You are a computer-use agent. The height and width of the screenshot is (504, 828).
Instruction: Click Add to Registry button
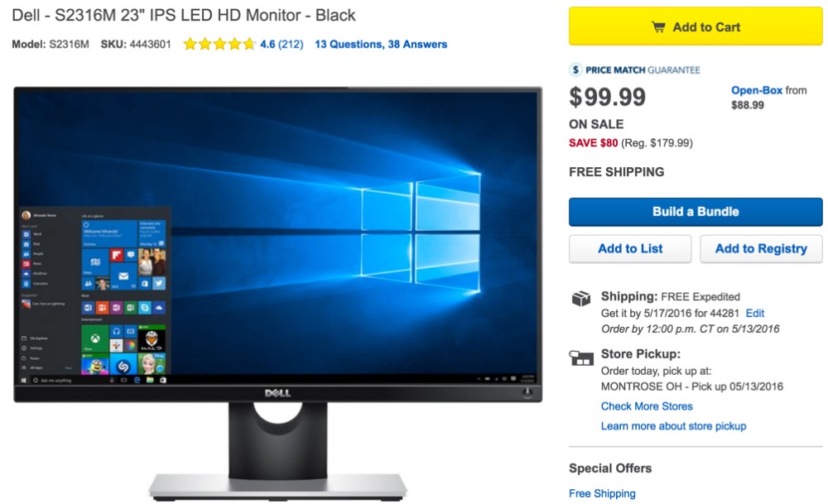(761, 248)
